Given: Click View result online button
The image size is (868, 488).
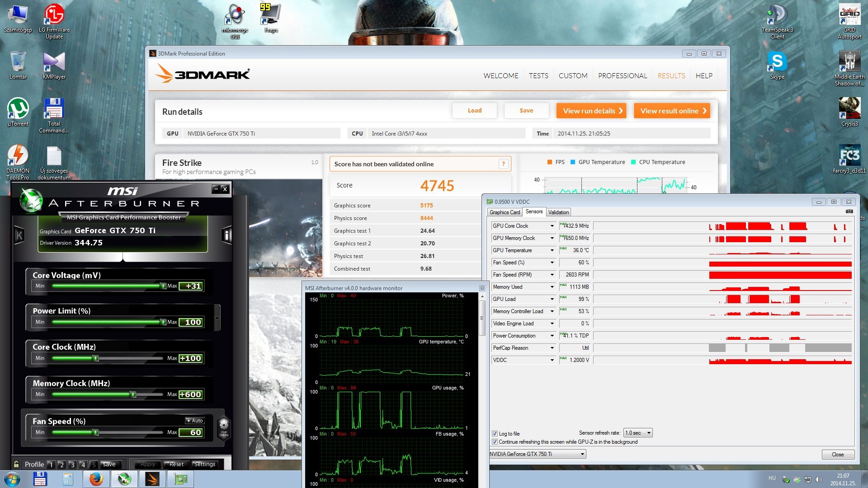Looking at the screenshot, I should (672, 111).
